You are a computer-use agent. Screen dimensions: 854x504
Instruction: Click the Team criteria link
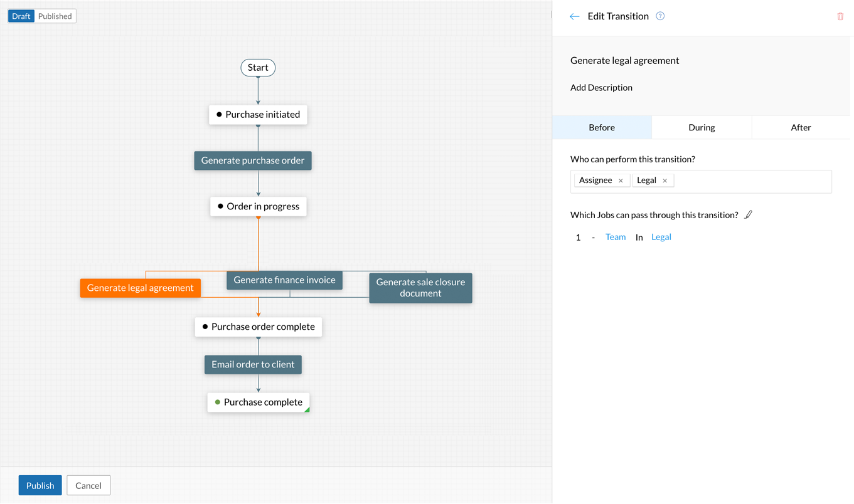[616, 237]
